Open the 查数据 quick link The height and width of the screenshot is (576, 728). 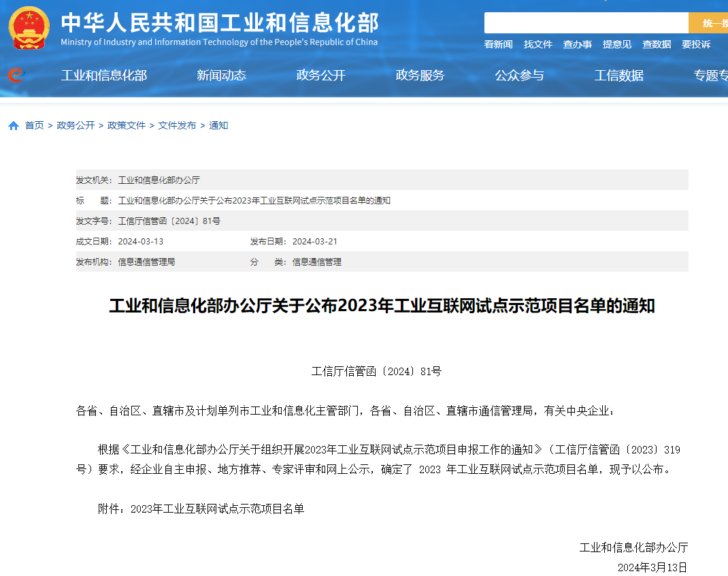pyautogui.click(x=657, y=44)
